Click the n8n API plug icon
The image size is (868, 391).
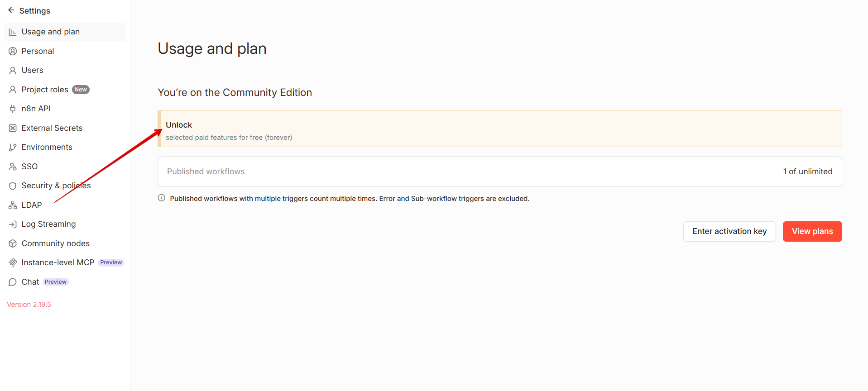(x=13, y=109)
